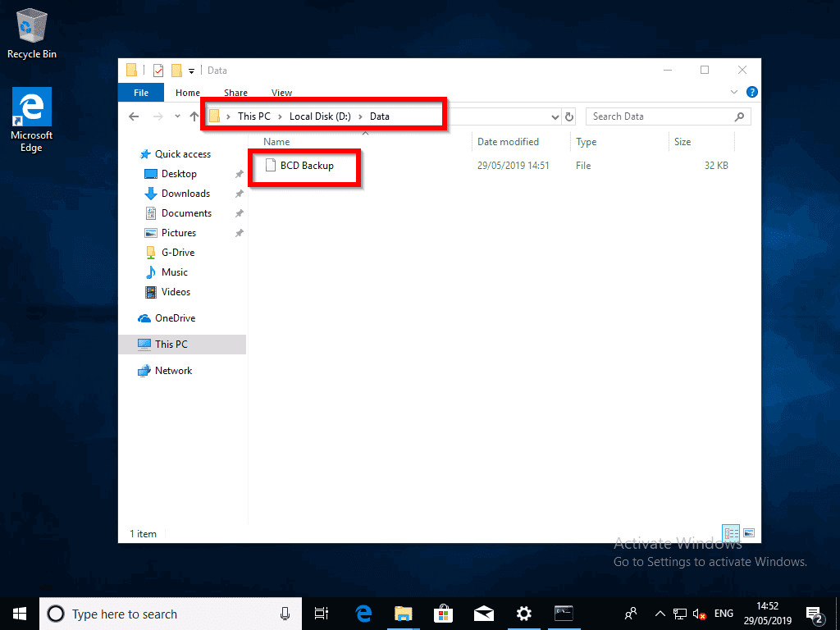The height and width of the screenshot is (630, 840).
Task: Click the Search Data input field
Action: [660, 116]
